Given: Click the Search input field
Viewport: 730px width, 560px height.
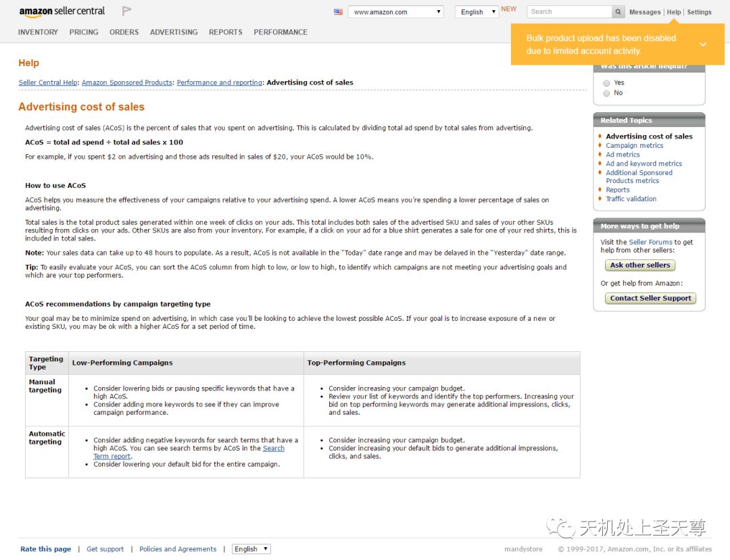Looking at the screenshot, I should (x=569, y=11).
